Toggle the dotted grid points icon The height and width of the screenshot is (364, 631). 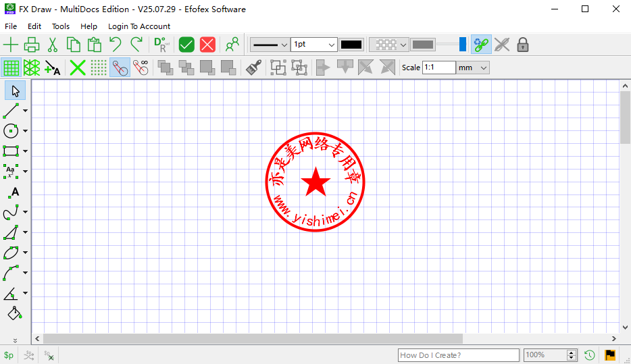point(99,68)
